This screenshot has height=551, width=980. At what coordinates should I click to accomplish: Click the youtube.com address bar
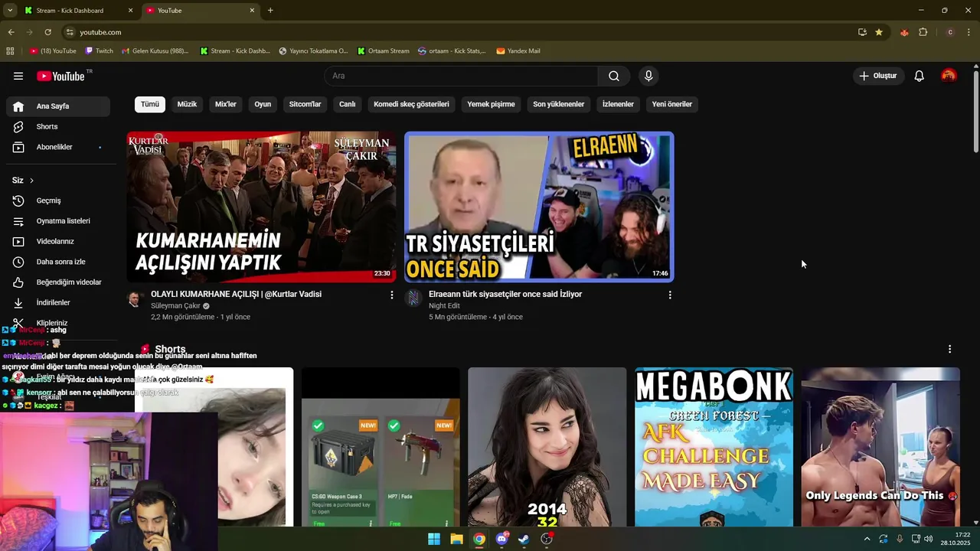point(459,32)
